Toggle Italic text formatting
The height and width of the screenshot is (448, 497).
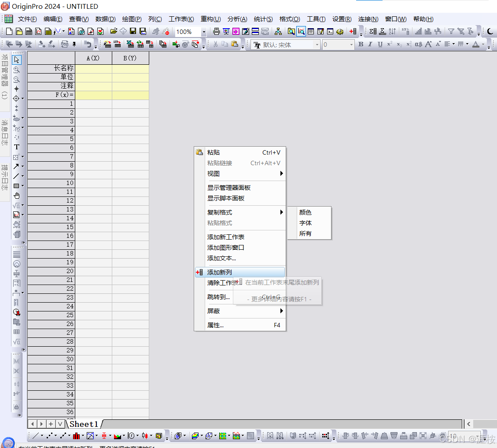(x=370, y=44)
